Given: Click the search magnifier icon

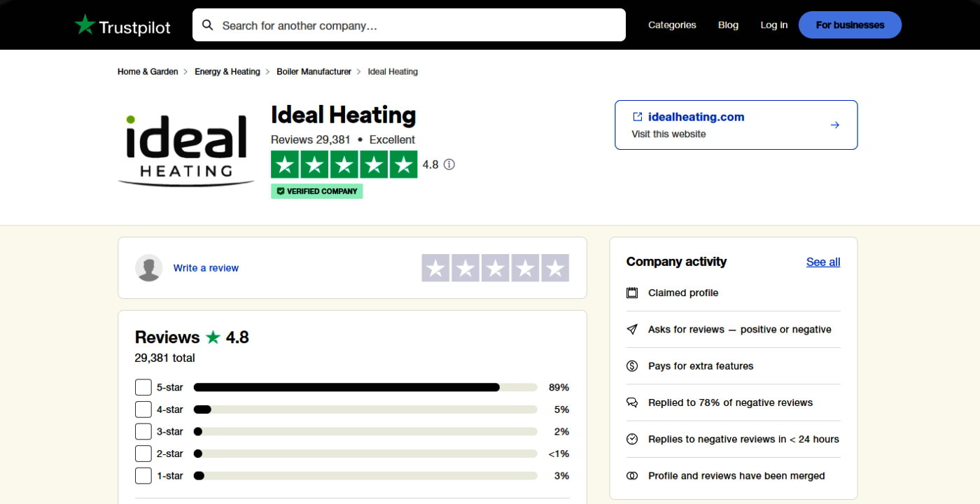Looking at the screenshot, I should [x=207, y=25].
